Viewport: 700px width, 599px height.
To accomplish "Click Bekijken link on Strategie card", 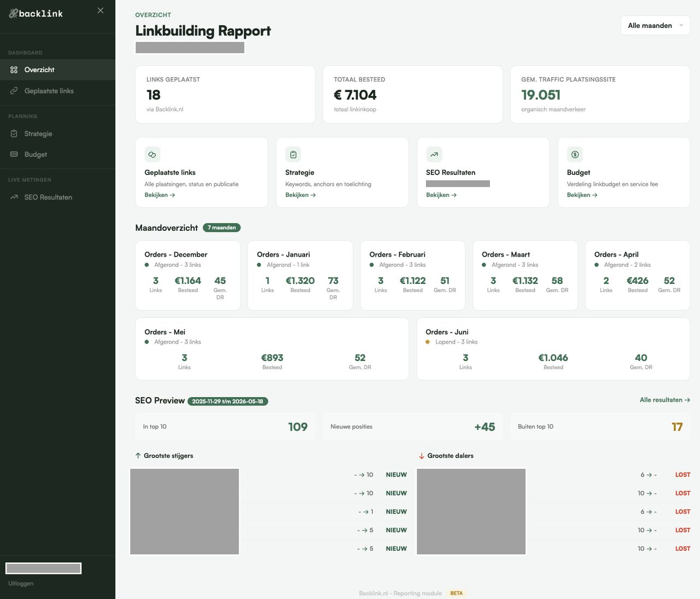I will [300, 195].
